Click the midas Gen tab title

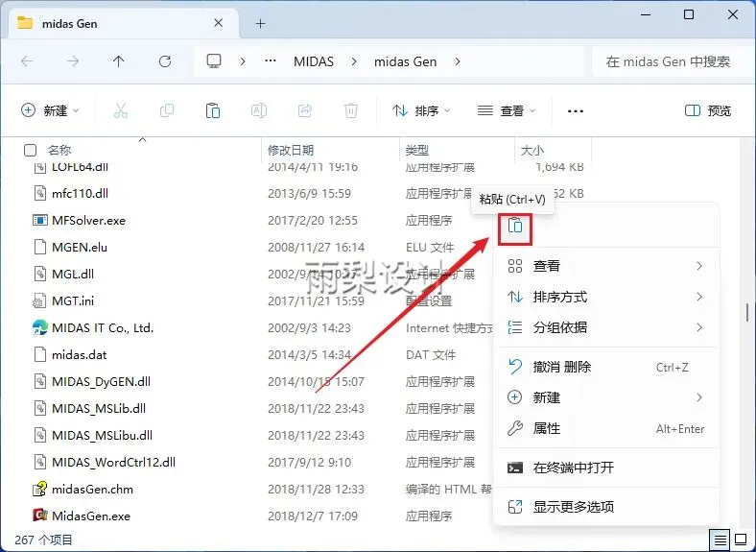point(69,23)
